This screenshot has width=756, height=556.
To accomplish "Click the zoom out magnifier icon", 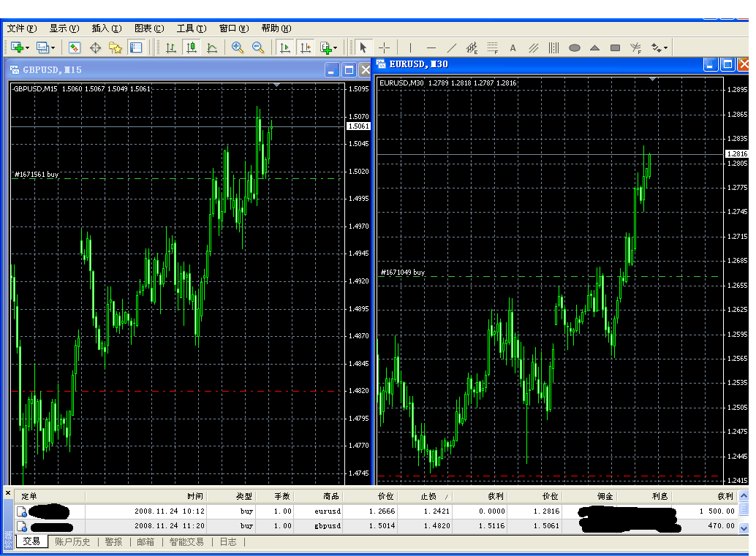I will point(258,47).
